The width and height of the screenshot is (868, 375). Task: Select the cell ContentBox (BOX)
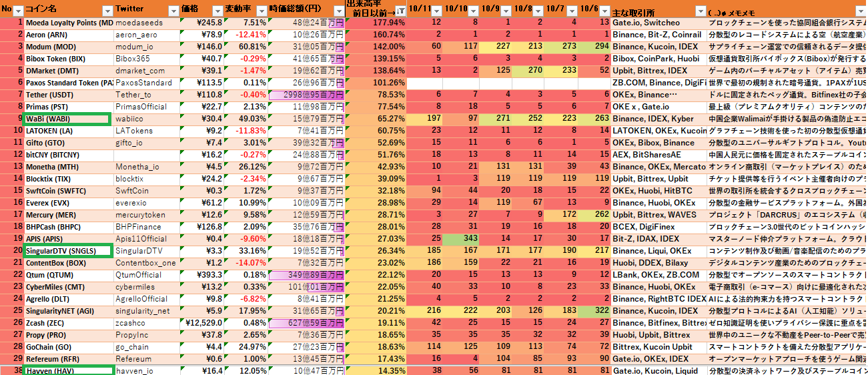[69, 263]
